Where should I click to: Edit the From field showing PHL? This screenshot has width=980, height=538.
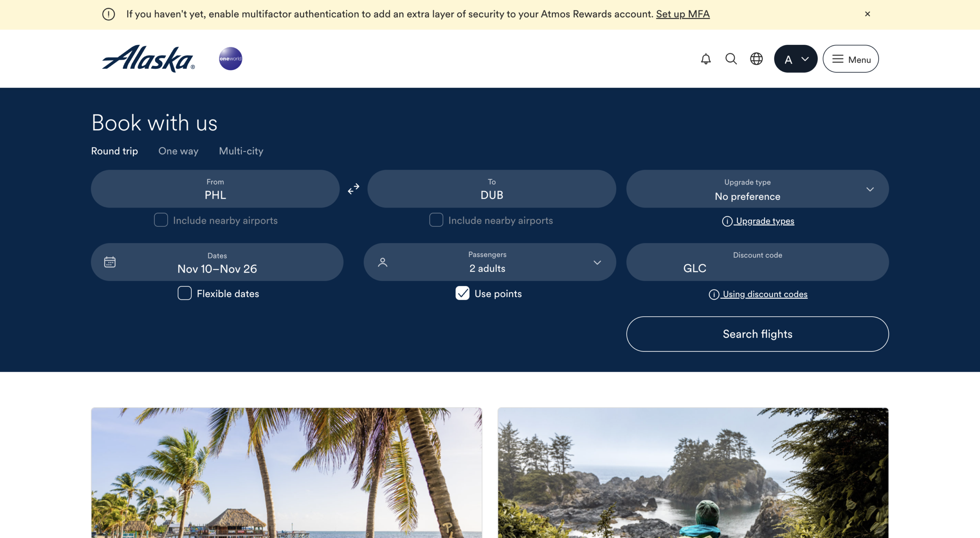[x=215, y=189]
